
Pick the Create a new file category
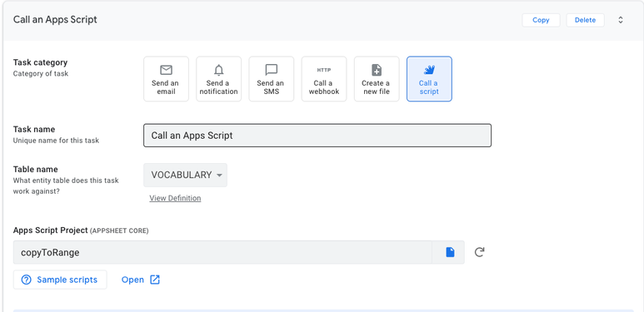click(377, 79)
